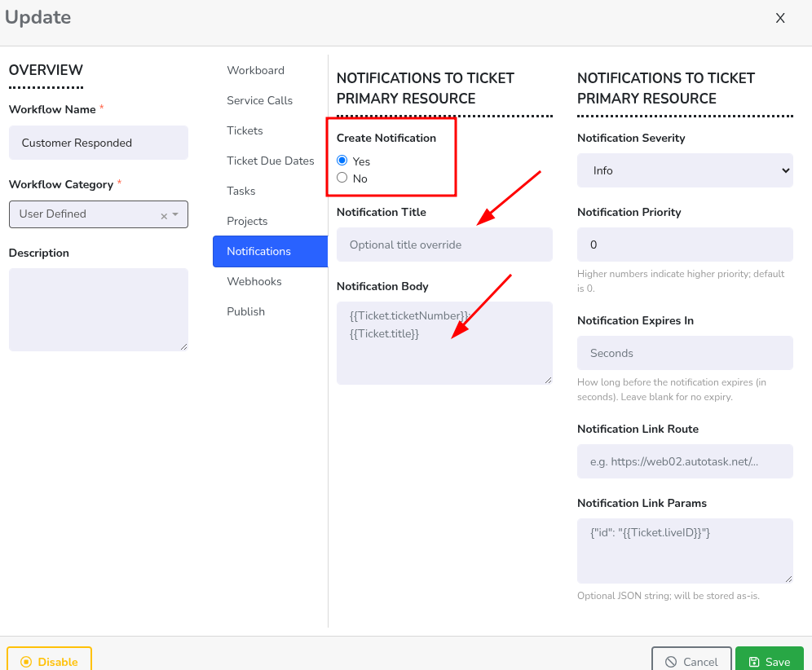Close the Update dialog with X
The image size is (812, 670).
[780, 18]
